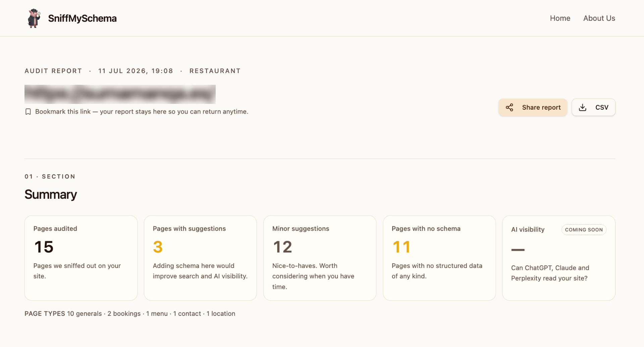644x347 pixels.
Task: Open the Home nav link
Action: click(x=560, y=18)
